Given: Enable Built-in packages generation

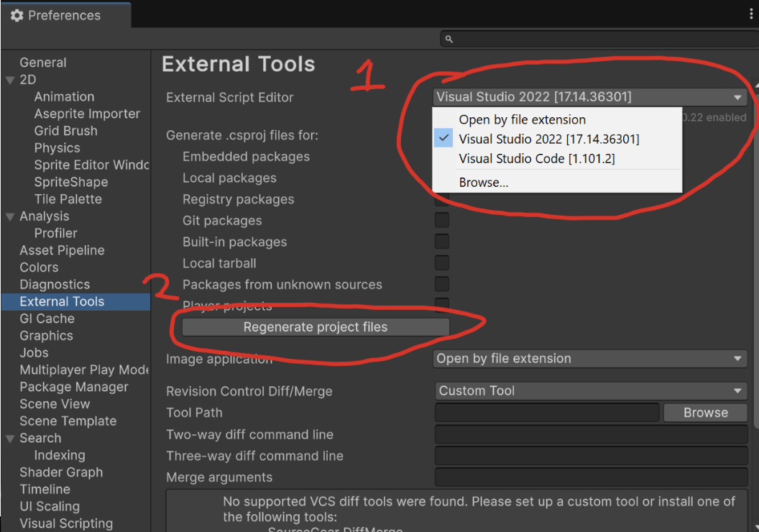Looking at the screenshot, I should click(441, 242).
